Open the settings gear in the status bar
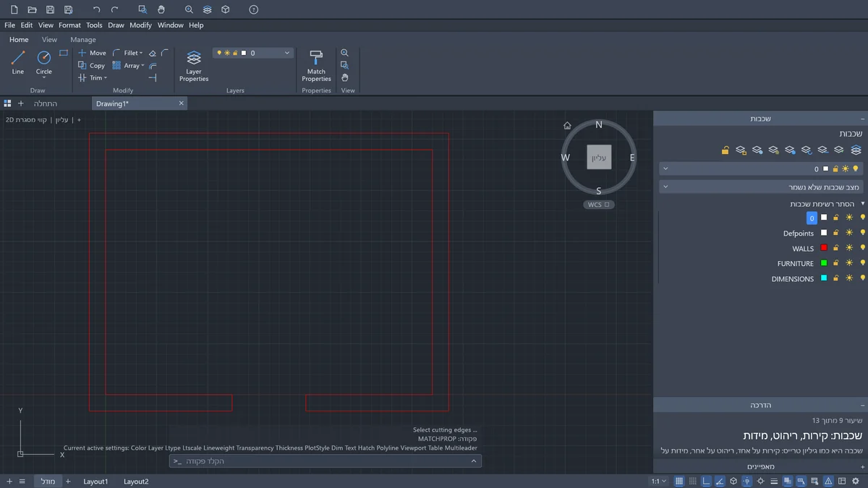 856,481
